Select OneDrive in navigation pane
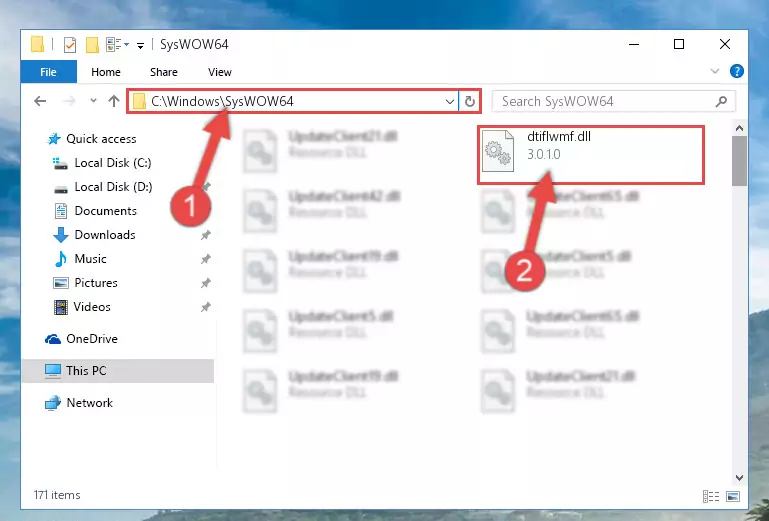The width and height of the screenshot is (769, 521). pyautogui.click(x=81, y=339)
